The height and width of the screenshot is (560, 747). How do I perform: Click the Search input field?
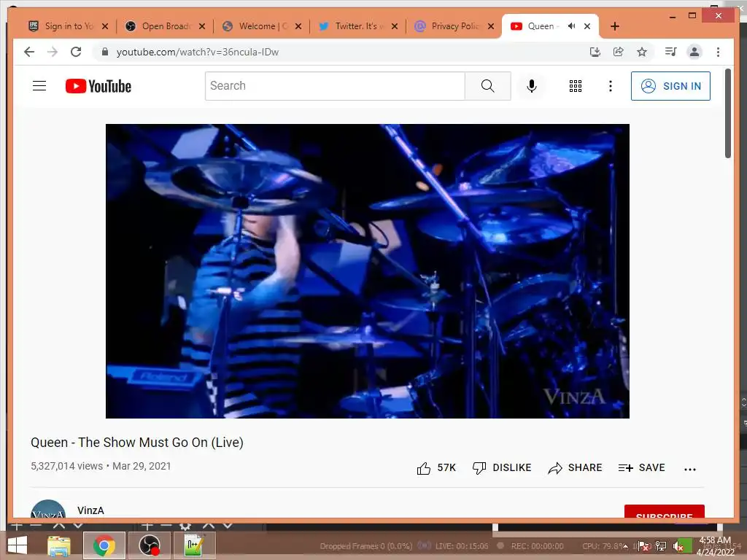point(335,86)
